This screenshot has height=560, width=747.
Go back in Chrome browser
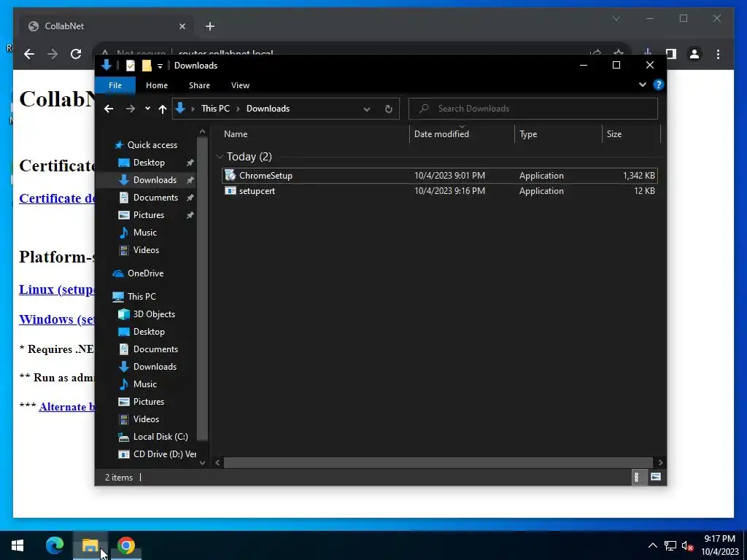tap(29, 54)
